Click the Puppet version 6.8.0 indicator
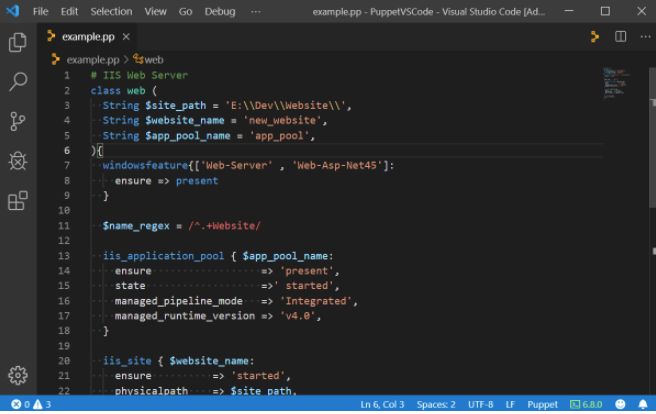 (586, 404)
